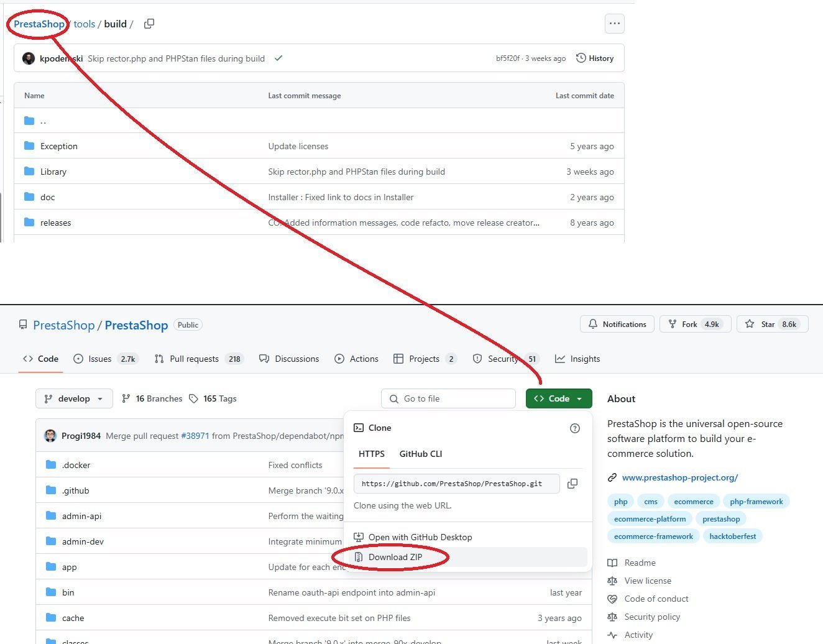Viewport: 823px width, 644px height.
Task: Open the Security tab
Action: click(x=505, y=359)
